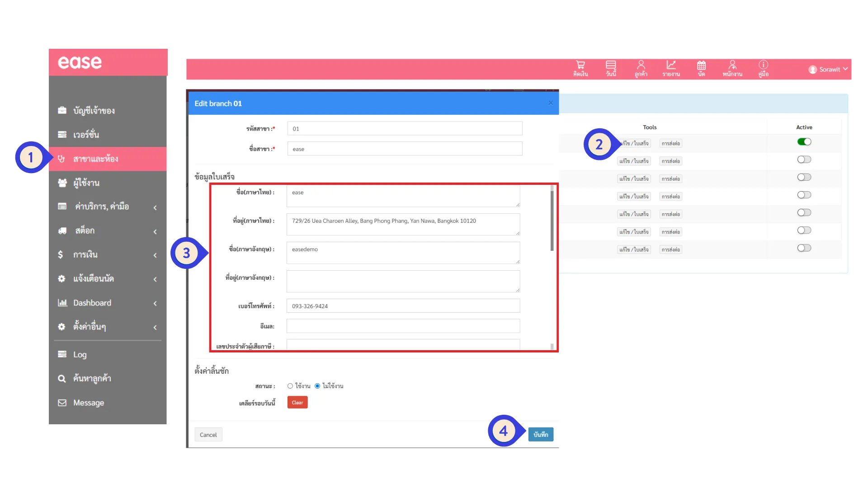
Task: Open the staff icon in top bar
Action: pyautogui.click(x=732, y=66)
